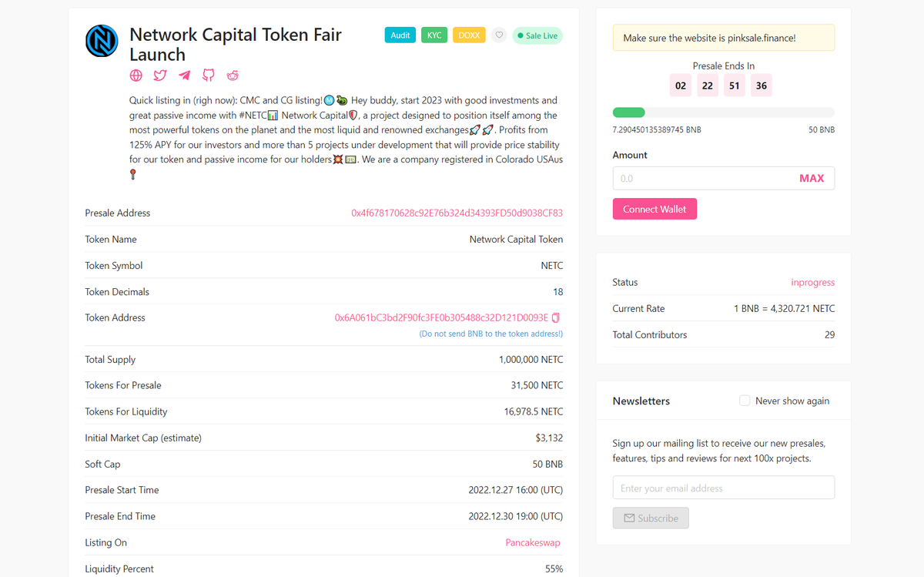
Task: Click the Subscribe button
Action: pos(651,518)
